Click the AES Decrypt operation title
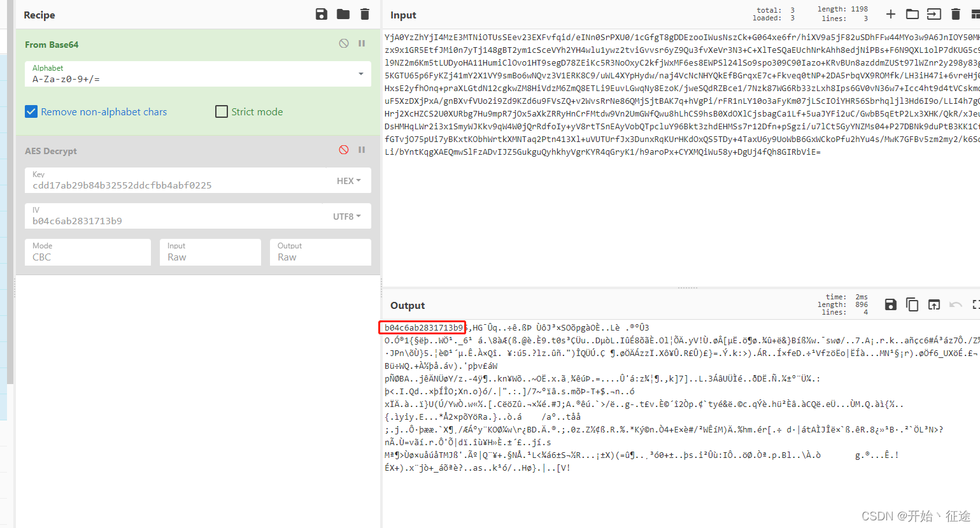The image size is (980, 528). [51, 151]
